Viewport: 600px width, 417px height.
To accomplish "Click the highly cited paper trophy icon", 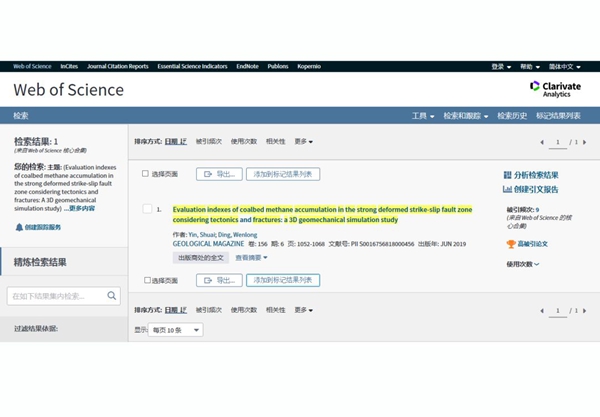I will 511,244.
